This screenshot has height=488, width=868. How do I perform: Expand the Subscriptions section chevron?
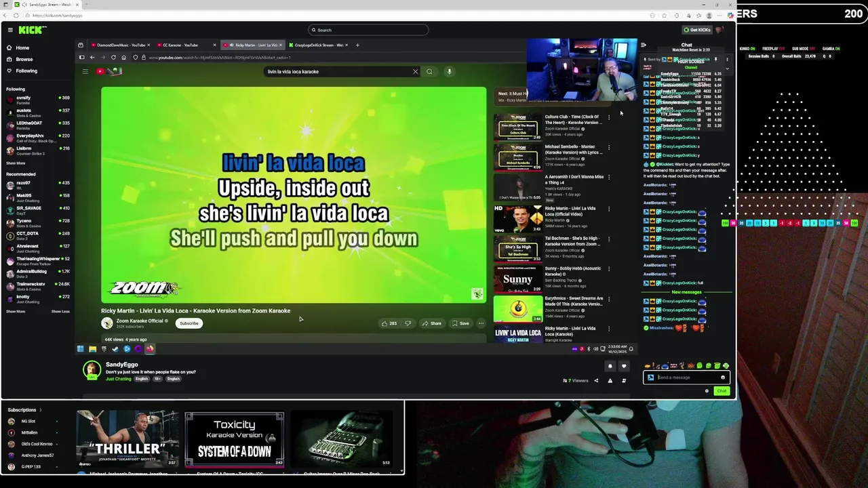click(40, 410)
